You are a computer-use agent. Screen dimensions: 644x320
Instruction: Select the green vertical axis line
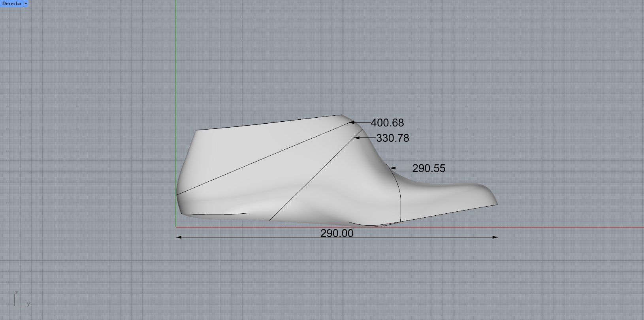pos(176,59)
